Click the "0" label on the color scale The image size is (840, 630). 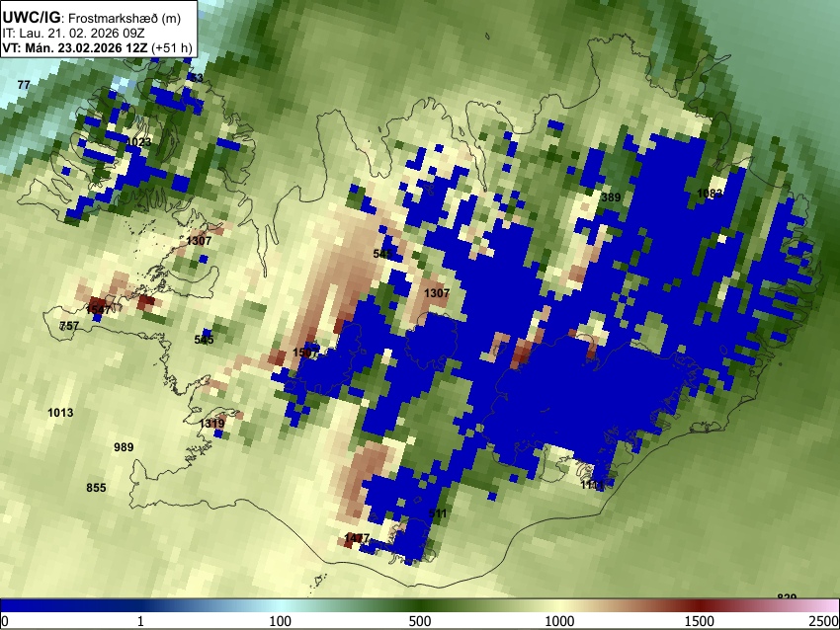(5, 621)
